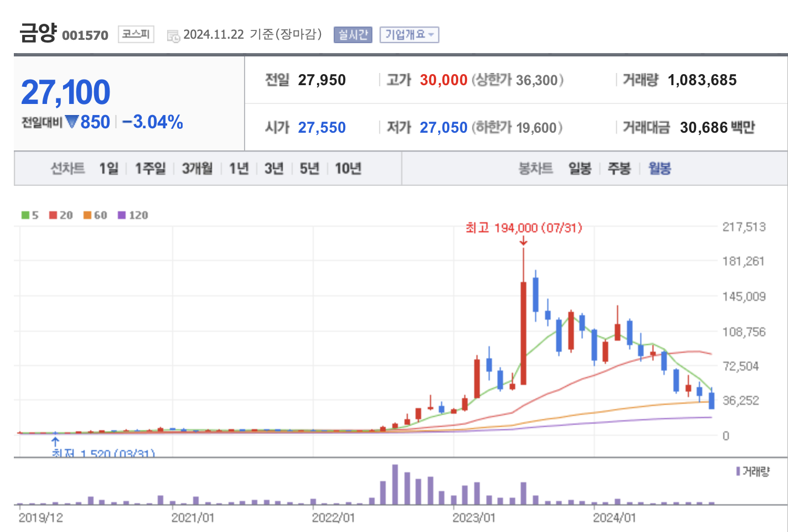Click the calendar clock icon beside date
The width and height of the screenshot is (788, 532).
point(173,36)
